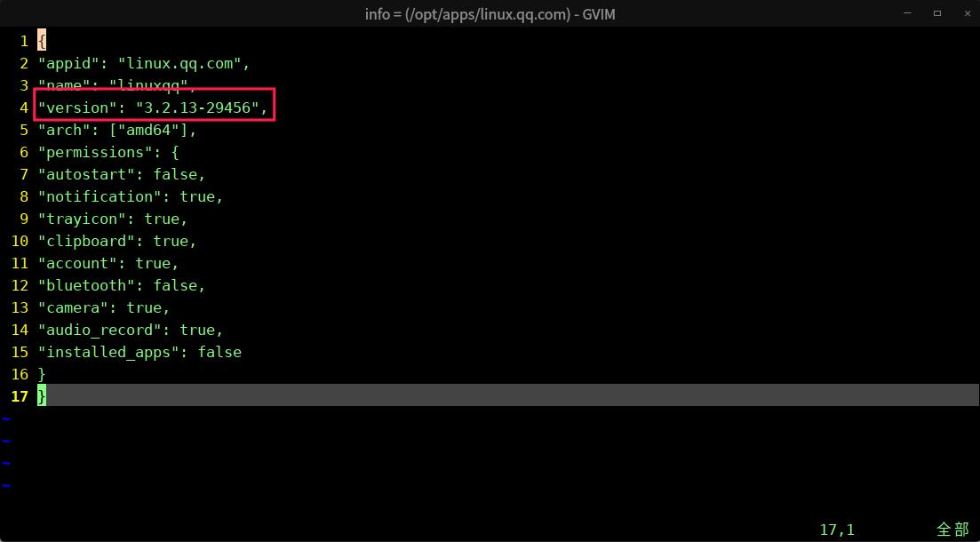Click the highlighted closing brace on line 17
Image resolution: width=980 pixels, height=542 pixels.
[x=42, y=396]
